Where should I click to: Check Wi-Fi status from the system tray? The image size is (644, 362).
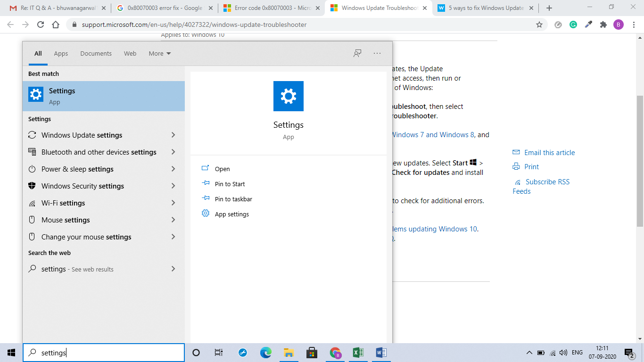coord(553,352)
